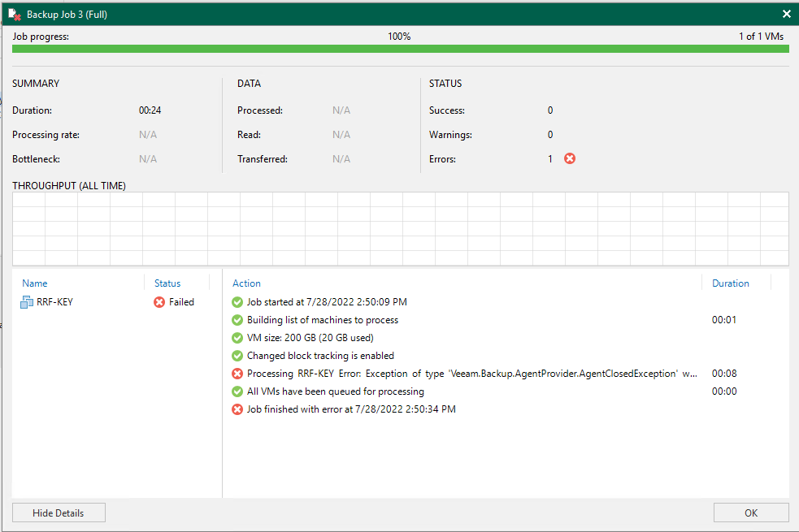Select the RRF-KEY machine row
The height and width of the screenshot is (532, 799).
coord(54,302)
